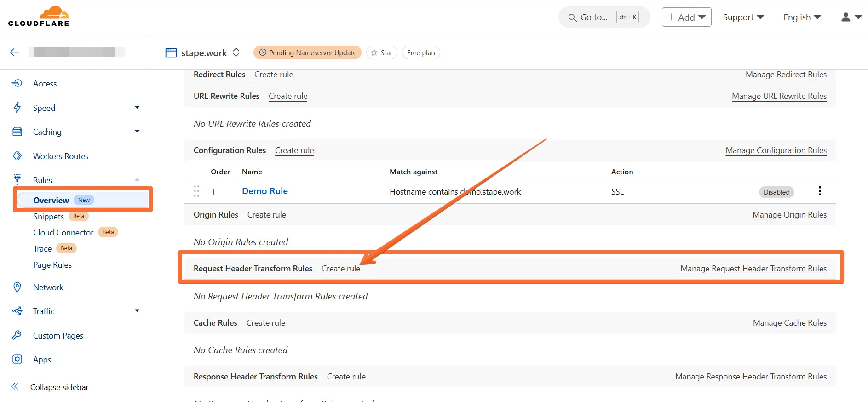Screen dimensions: 868x402
Task: Open the Add dropdown
Action: point(686,17)
